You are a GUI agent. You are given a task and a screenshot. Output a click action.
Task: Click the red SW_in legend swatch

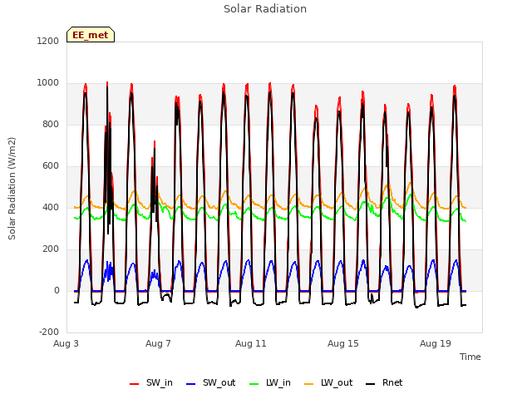(135, 384)
